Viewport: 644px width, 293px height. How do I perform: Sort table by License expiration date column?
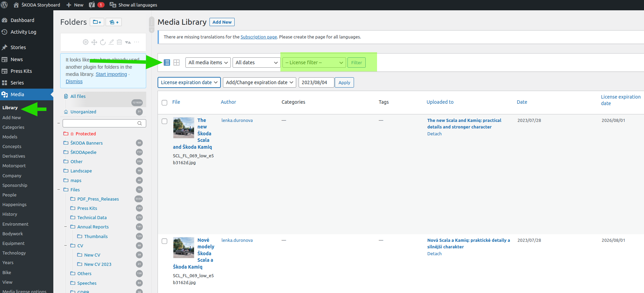click(621, 100)
